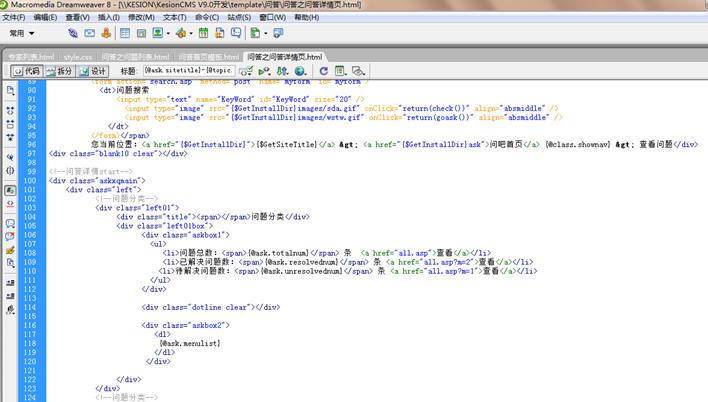This screenshot has width=708, height=402.
Task: Switch to 代码 (Code) view
Action: point(27,71)
